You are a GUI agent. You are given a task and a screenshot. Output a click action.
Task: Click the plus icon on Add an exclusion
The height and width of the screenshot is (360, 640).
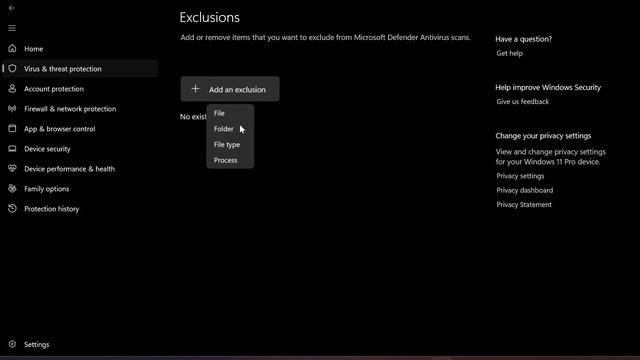click(x=196, y=89)
